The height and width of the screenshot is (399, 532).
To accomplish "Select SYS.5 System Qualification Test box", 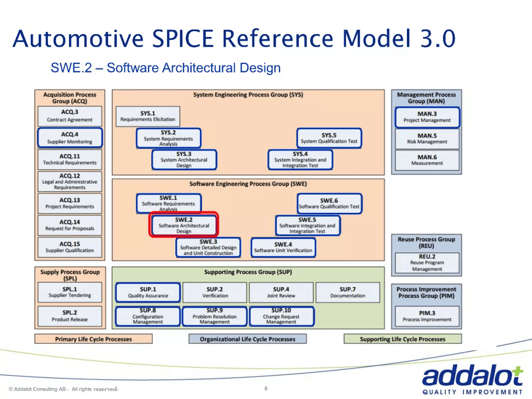I will point(329,138).
